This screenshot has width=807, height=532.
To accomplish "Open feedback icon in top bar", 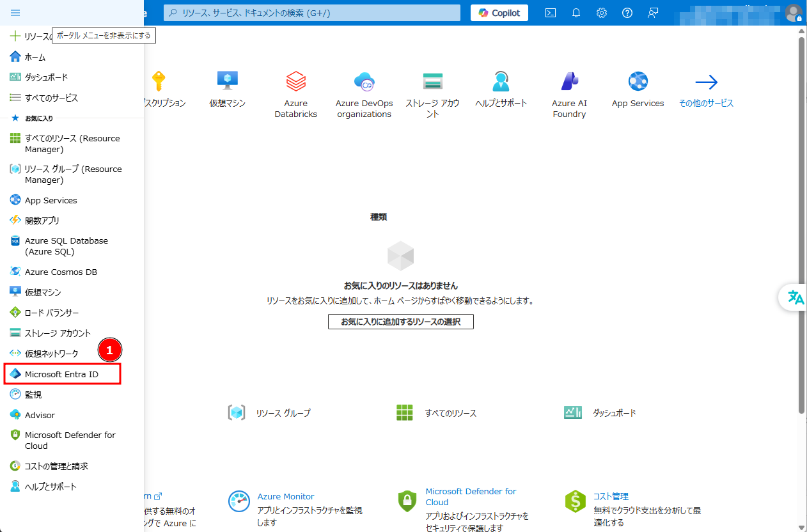I will [653, 13].
